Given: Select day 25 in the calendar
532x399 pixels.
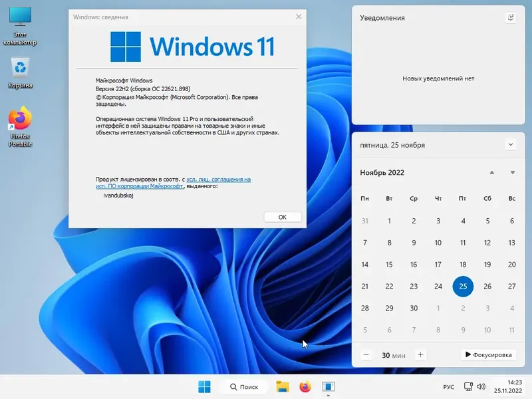Looking at the screenshot, I should [463, 286].
